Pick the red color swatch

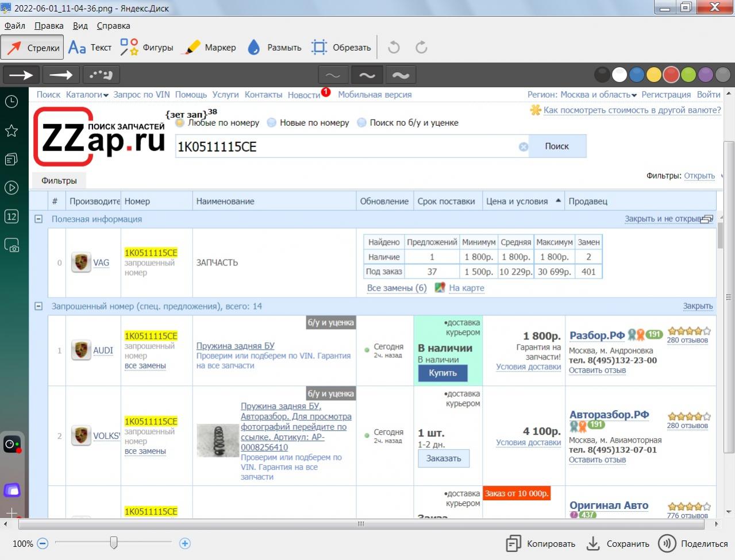(671, 75)
